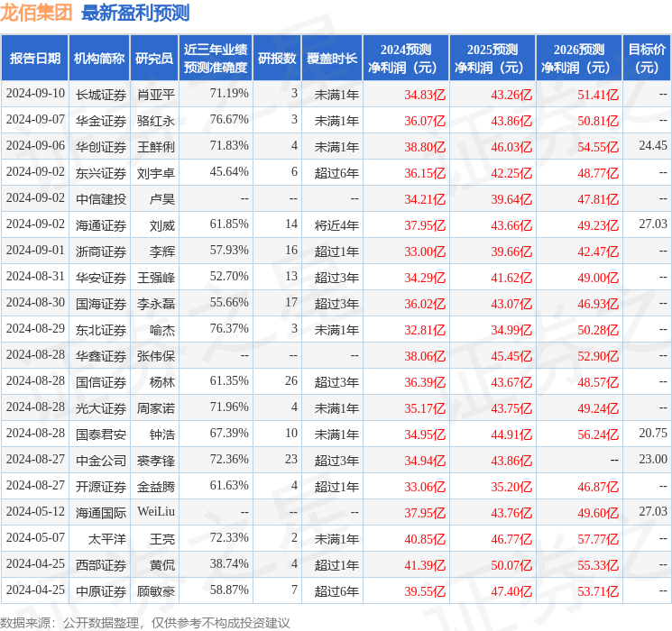Click the date 2024-09-10
This screenshot has width=672, height=631.
pos(35,94)
